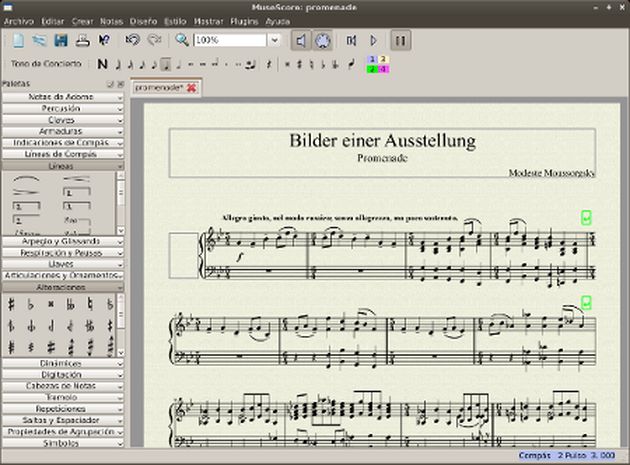630x465 pixels.
Task: Flip stem direction using the toolbar icon
Action: tap(351, 64)
